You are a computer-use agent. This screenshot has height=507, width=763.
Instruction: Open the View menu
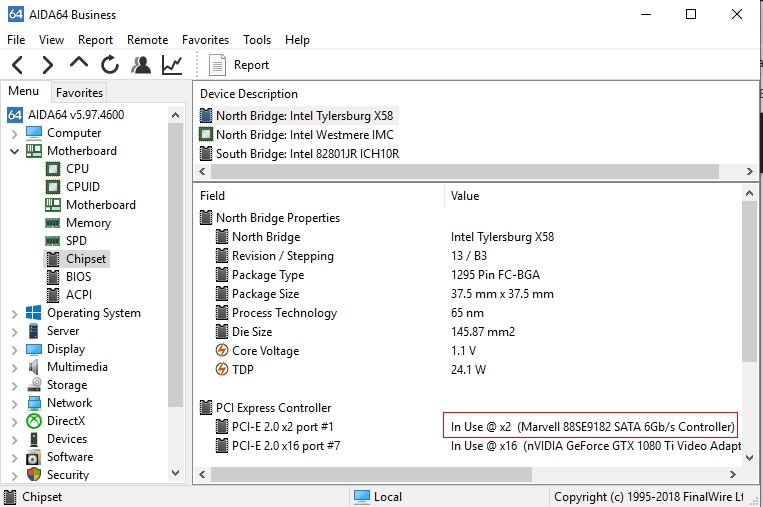click(51, 40)
